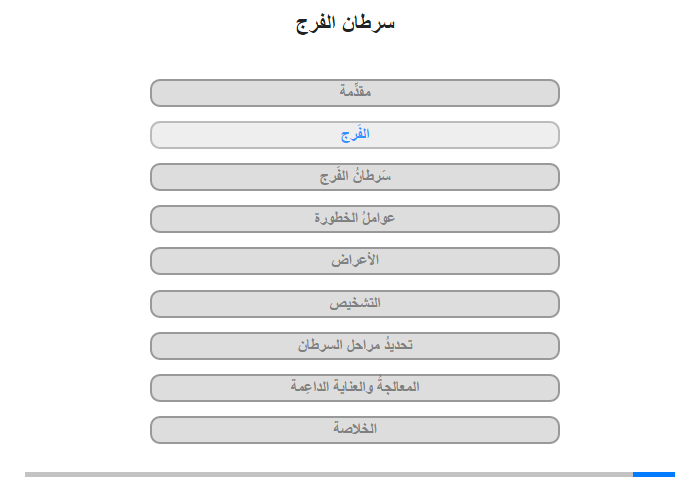The width and height of the screenshot is (700, 480).
Task: Click the سرطان الفرج page heading
Action: coord(345,23)
